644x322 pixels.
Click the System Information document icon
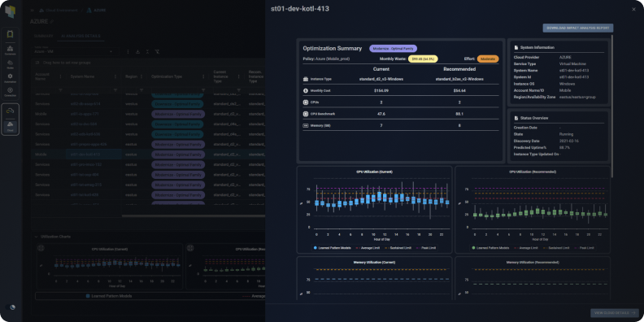coord(516,48)
